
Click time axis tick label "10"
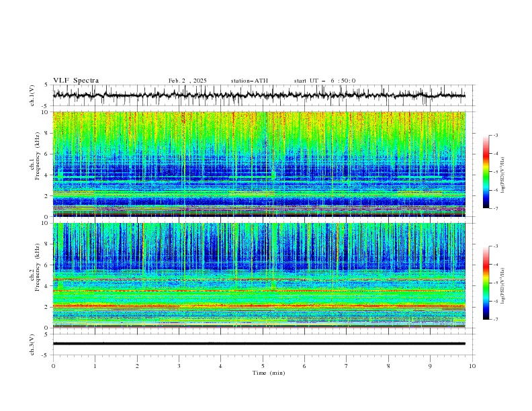[472, 366]
